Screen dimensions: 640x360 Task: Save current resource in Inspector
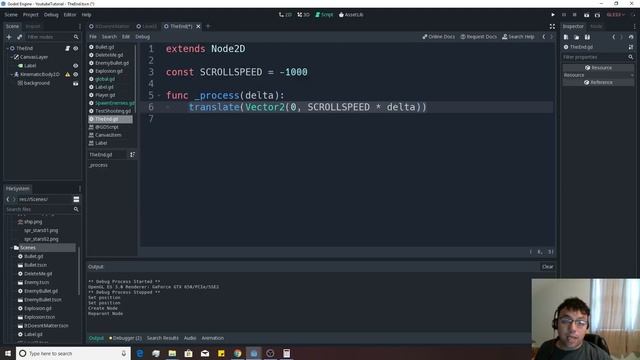click(587, 37)
